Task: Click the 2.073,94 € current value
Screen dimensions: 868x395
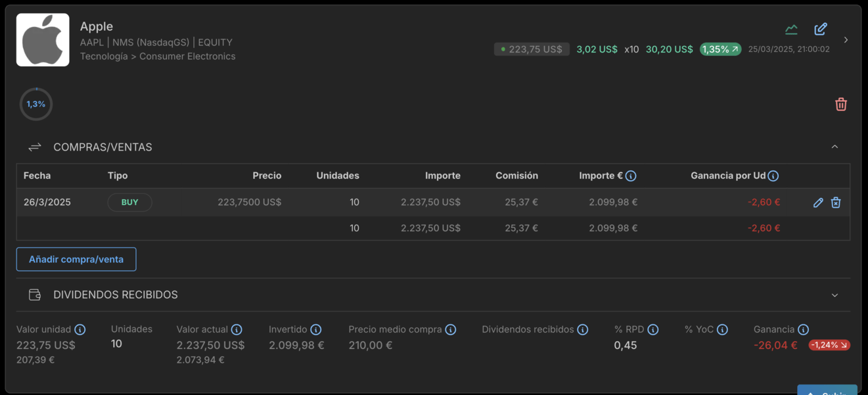Action: pyautogui.click(x=200, y=360)
